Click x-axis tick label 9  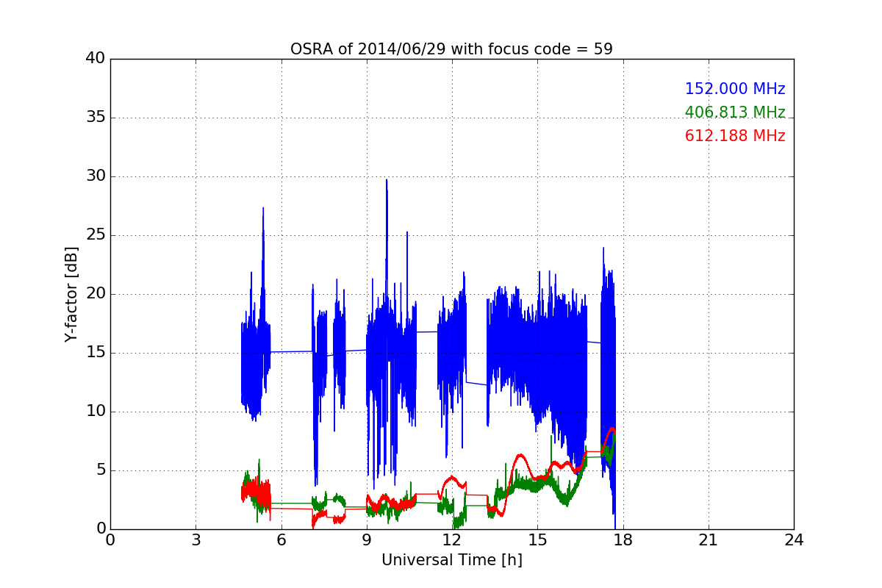point(367,539)
